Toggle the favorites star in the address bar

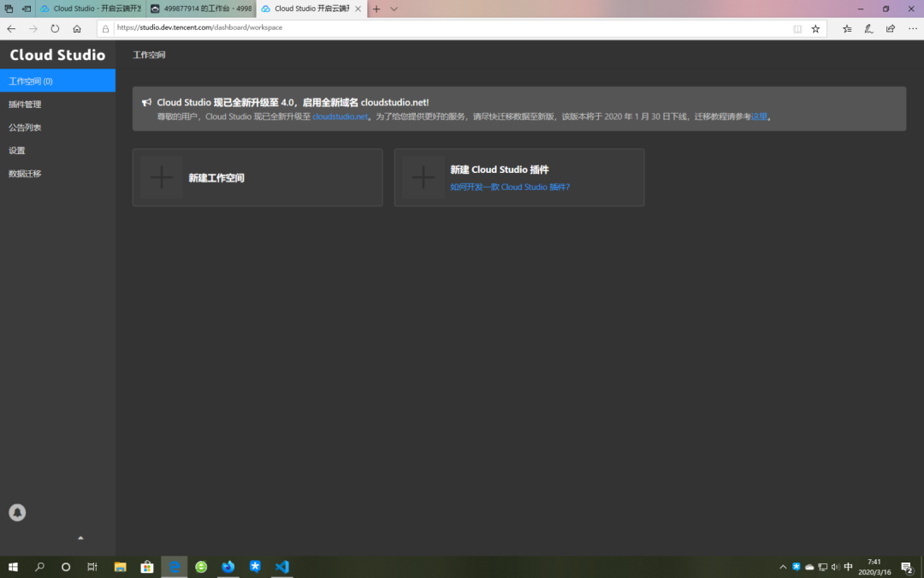pyautogui.click(x=815, y=27)
